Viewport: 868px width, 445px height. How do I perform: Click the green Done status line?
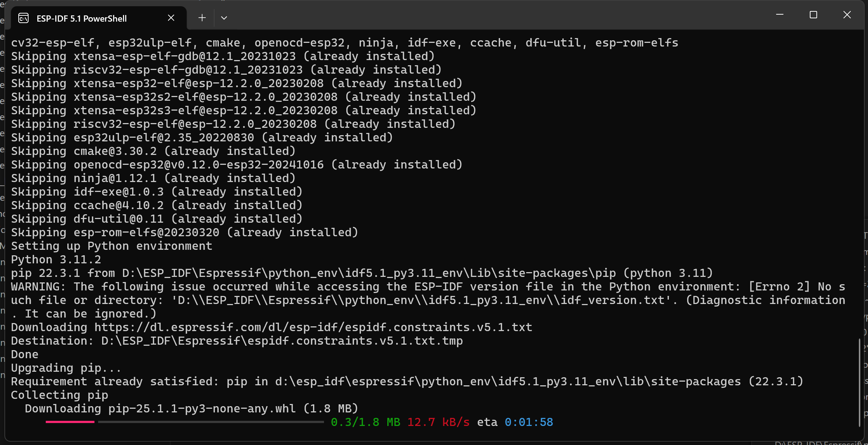pyautogui.click(x=24, y=354)
